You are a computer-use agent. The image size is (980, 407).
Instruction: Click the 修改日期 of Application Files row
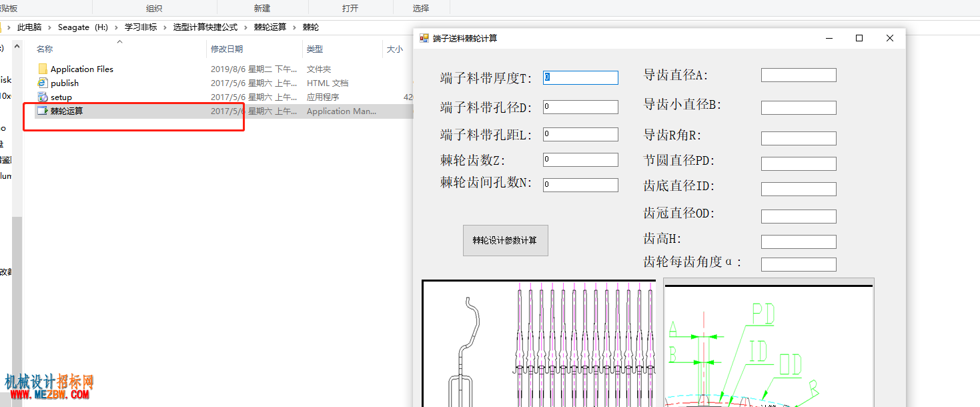click(x=254, y=69)
